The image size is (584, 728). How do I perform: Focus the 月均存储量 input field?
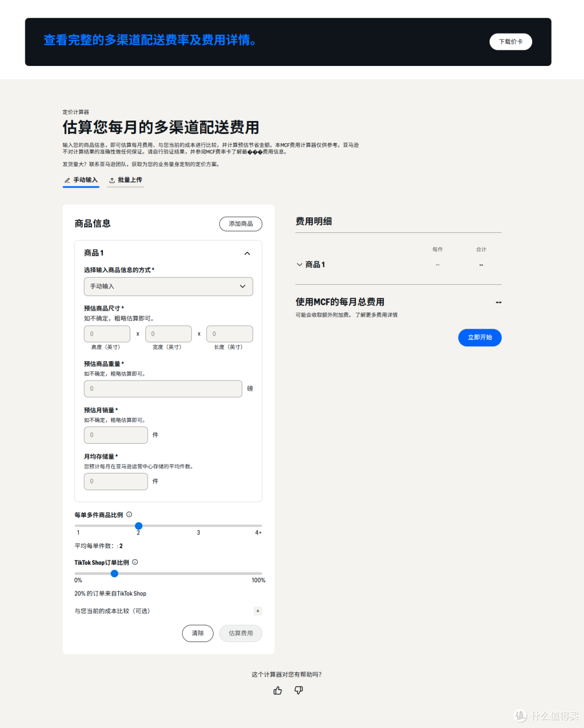[116, 482]
